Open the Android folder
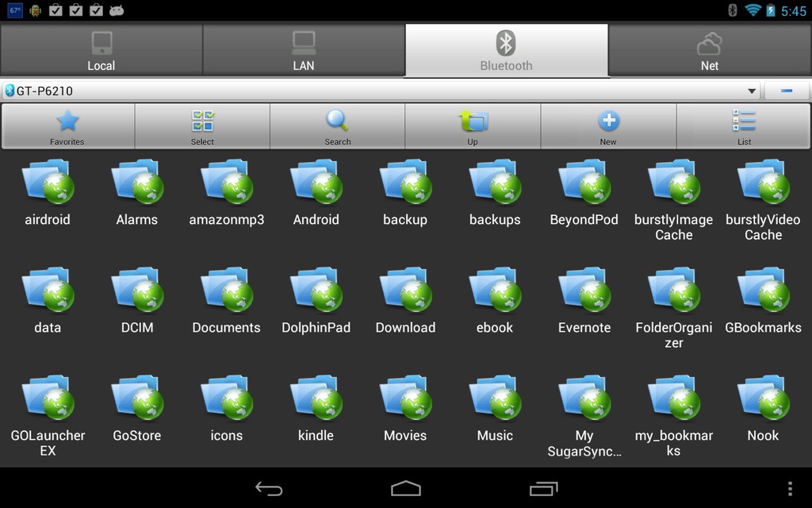The width and height of the screenshot is (812, 508). click(x=316, y=192)
